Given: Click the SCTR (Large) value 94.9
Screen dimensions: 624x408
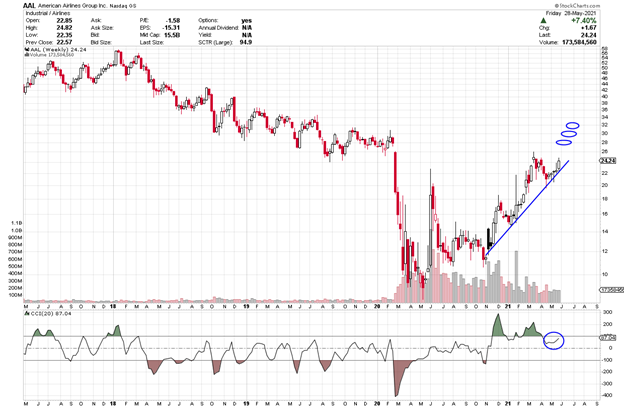Looking at the screenshot, I should coord(246,42).
